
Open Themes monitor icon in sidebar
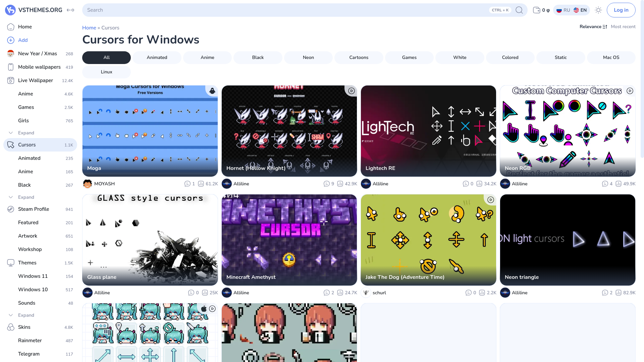coord(11,263)
